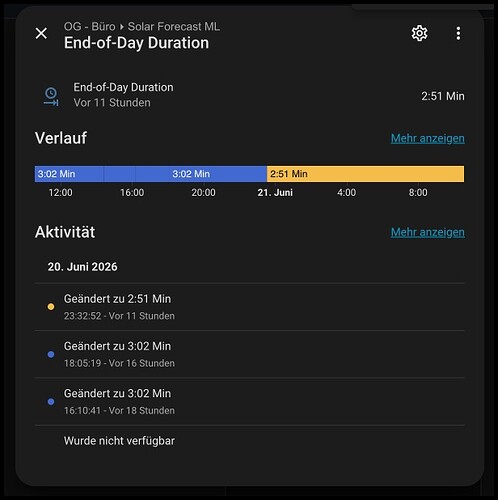
Task: Click the Solar Forecast ML breadcrumb
Action: coord(174,26)
